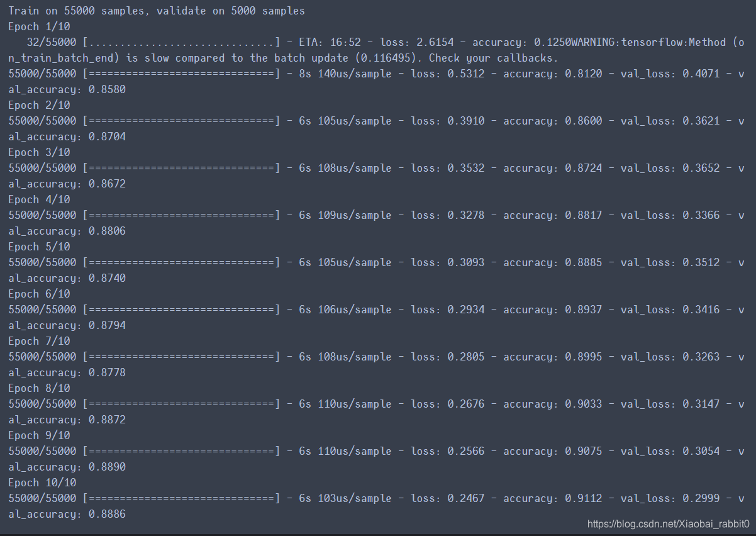The width and height of the screenshot is (756, 536).
Task: Click the 'Epoch 1/10' line
Action: (x=39, y=26)
